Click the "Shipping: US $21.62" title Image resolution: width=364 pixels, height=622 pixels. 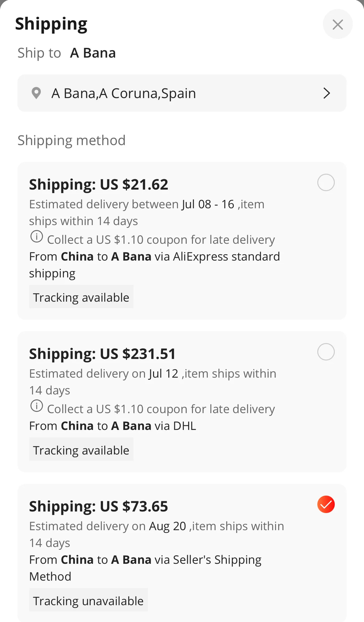click(99, 185)
